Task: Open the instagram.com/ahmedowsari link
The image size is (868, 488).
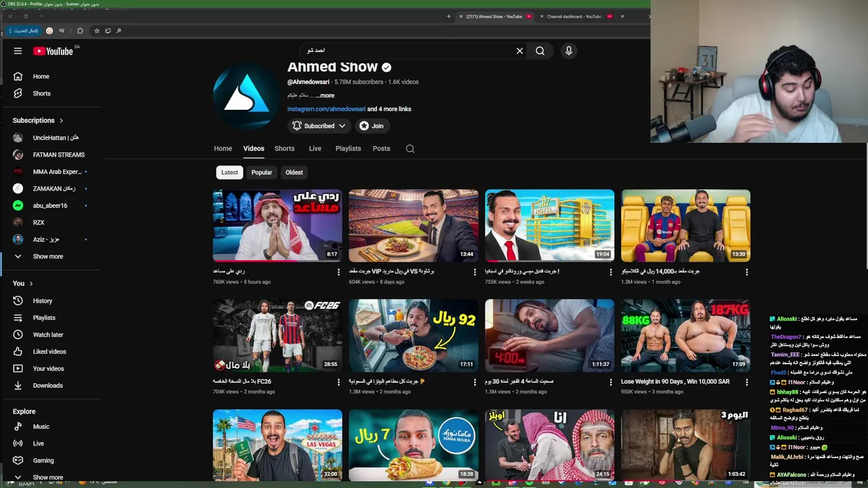Action: pos(326,109)
